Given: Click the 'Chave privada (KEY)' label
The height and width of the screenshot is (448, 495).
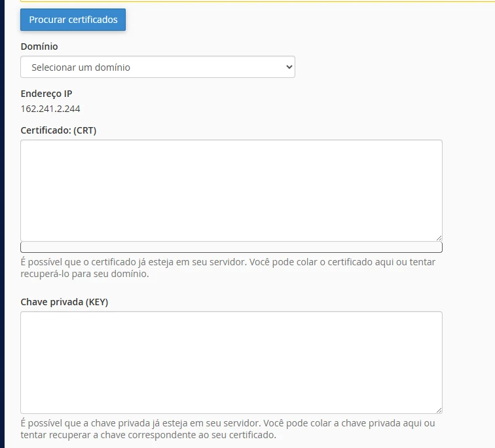Looking at the screenshot, I should 64,302.
